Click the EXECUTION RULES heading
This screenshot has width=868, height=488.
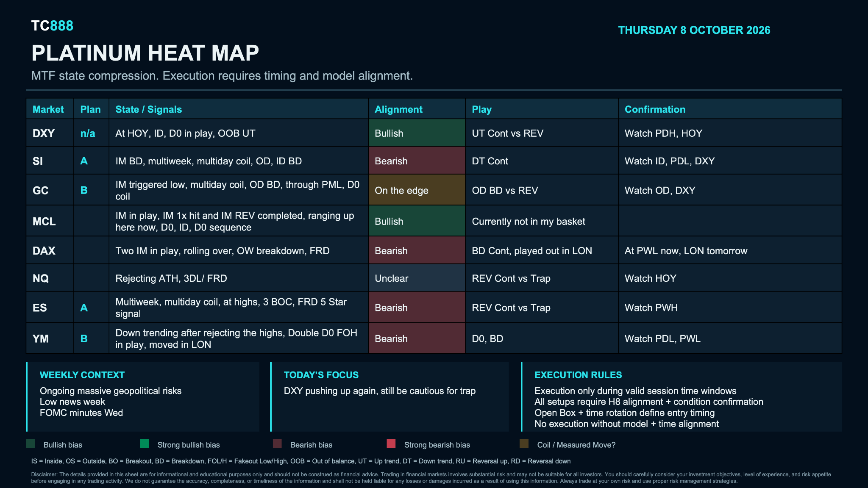click(x=578, y=375)
